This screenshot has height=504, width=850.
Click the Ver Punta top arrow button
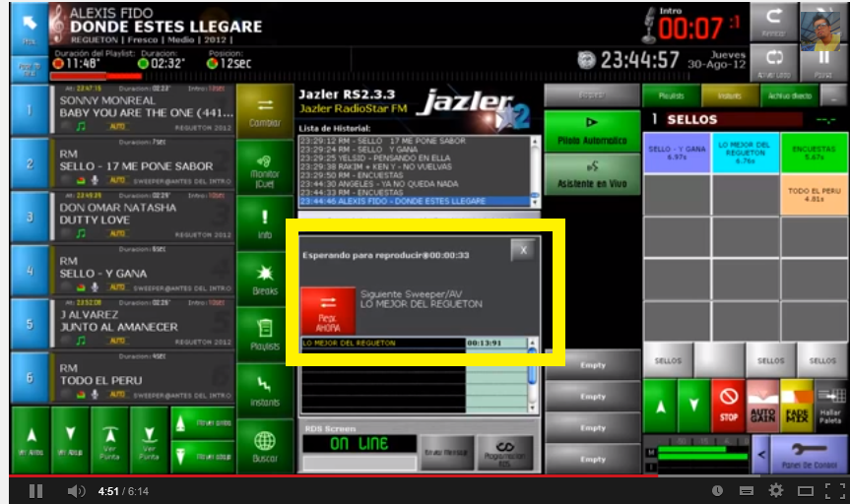[110, 440]
